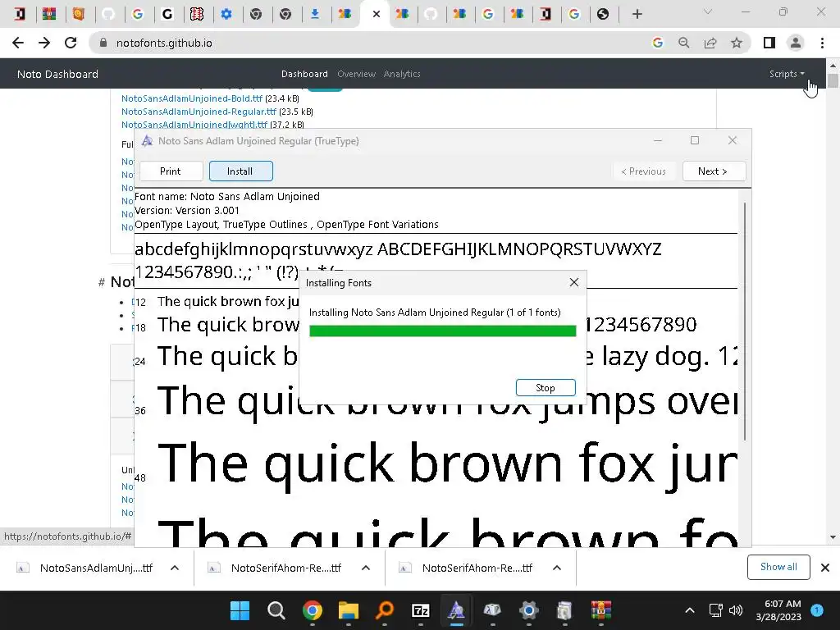The height and width of the screenshot is (630, 840).
Task: Click the Noto Dashboard brand title
Action: coord(58,74)
